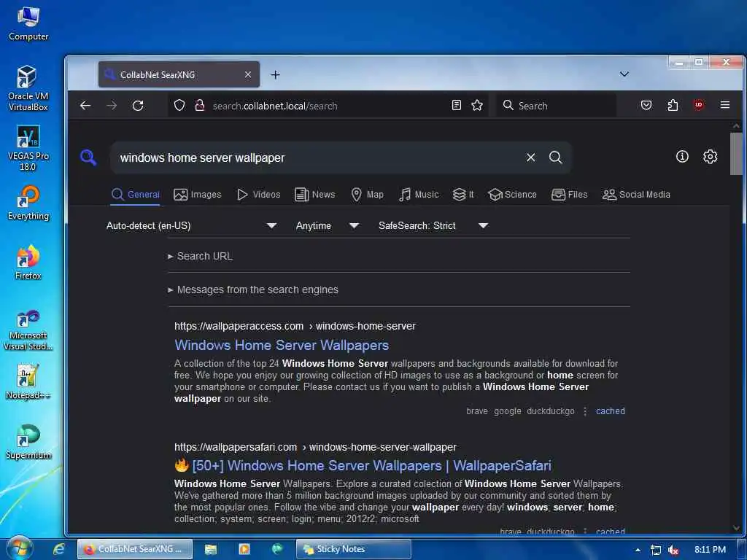Click the browser forward arrow
This screenshot has width=747, height=560.
(x=112, y=105)
